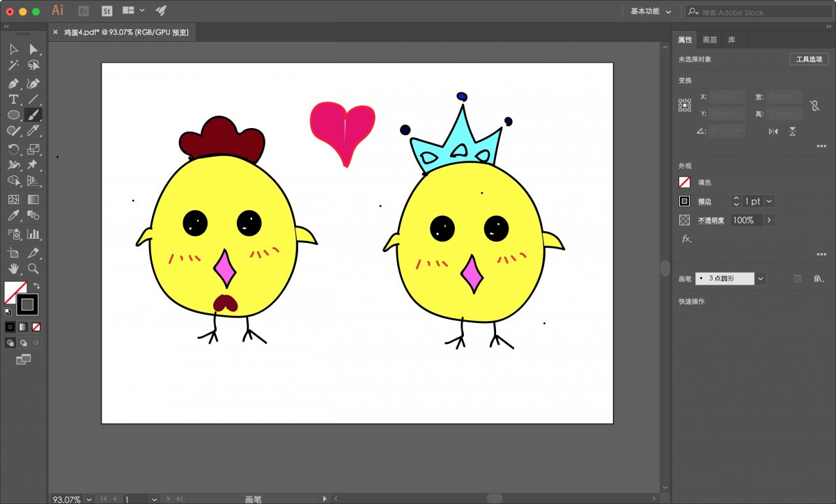This screenshot has height=504, width=836.
Task: Expand the stroke weight dropdown next to 1 pt
Action: coord(769,201)
